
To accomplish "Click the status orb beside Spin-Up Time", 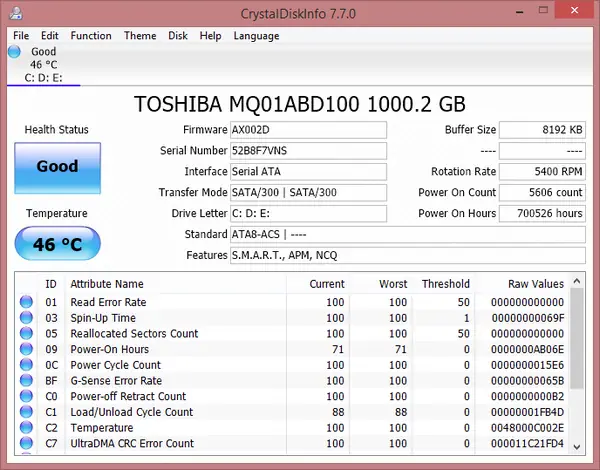I will coord(26,318).
